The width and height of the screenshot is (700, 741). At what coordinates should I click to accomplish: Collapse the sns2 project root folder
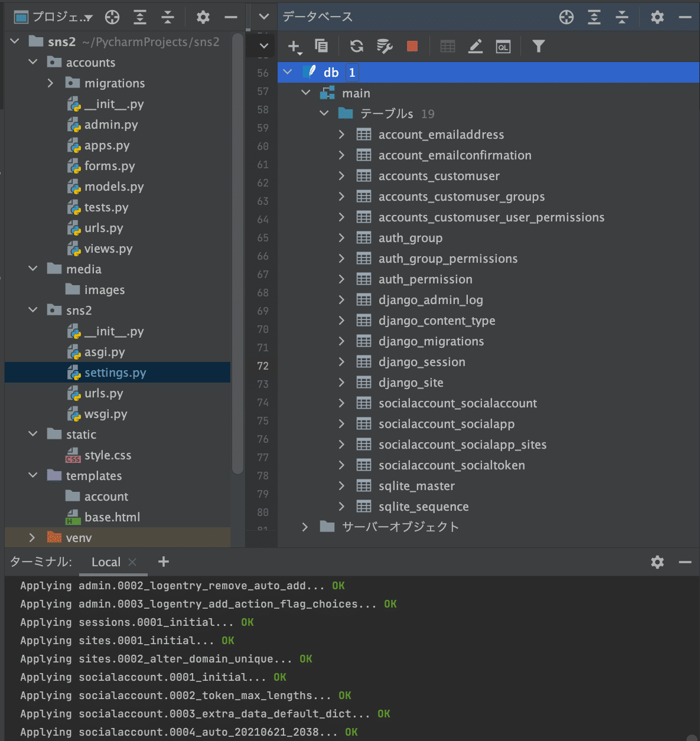(15, 41)
